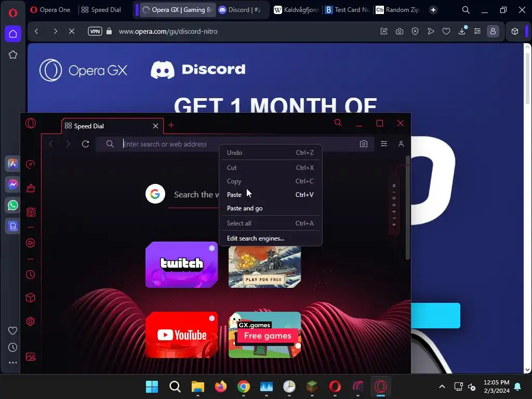Screen dimensions: 532x399
Task: Choose Paste and go from context menu
Action: pyautogui.click(x=270, y=208)
